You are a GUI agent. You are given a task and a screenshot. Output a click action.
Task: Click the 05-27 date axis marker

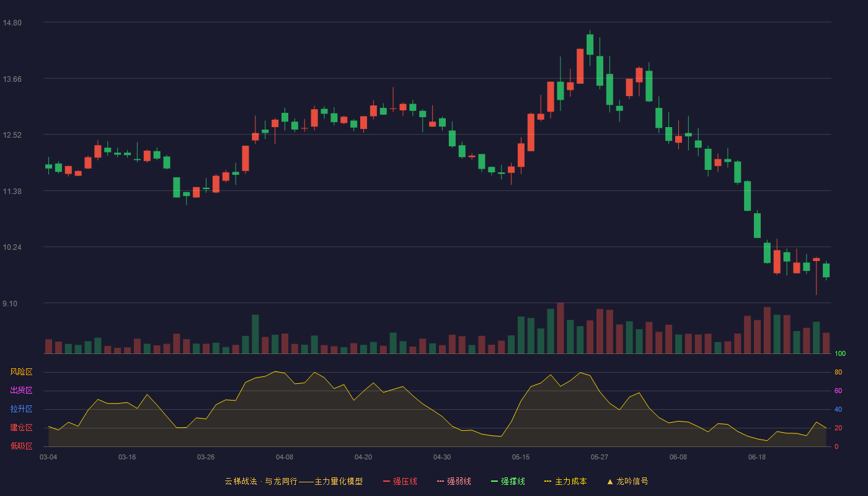pyautogui.click(x=600, y=457)
